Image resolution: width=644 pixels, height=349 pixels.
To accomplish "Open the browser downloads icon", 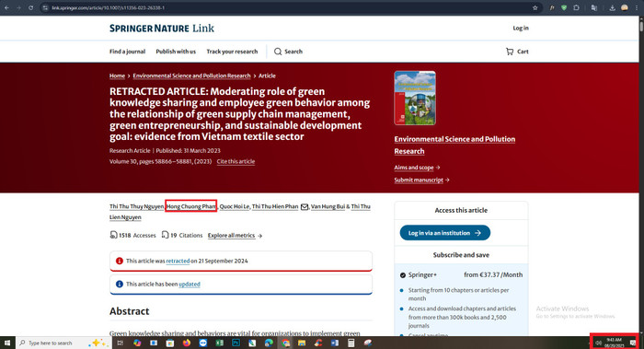I will pos(612,7).
